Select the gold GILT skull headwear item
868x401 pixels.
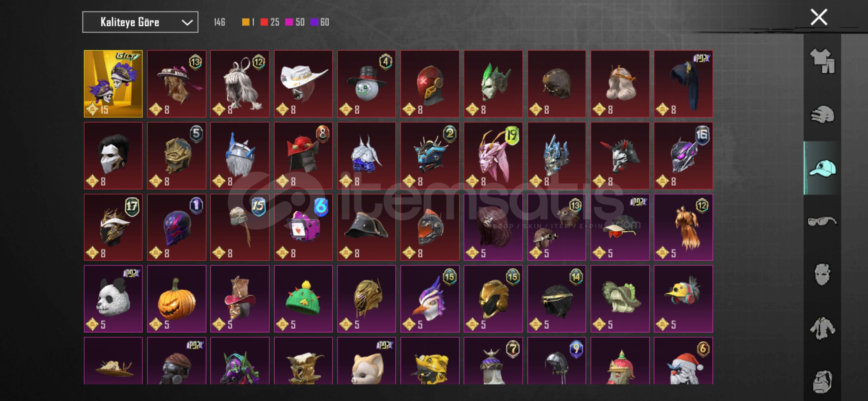click(x=113, y=84)
